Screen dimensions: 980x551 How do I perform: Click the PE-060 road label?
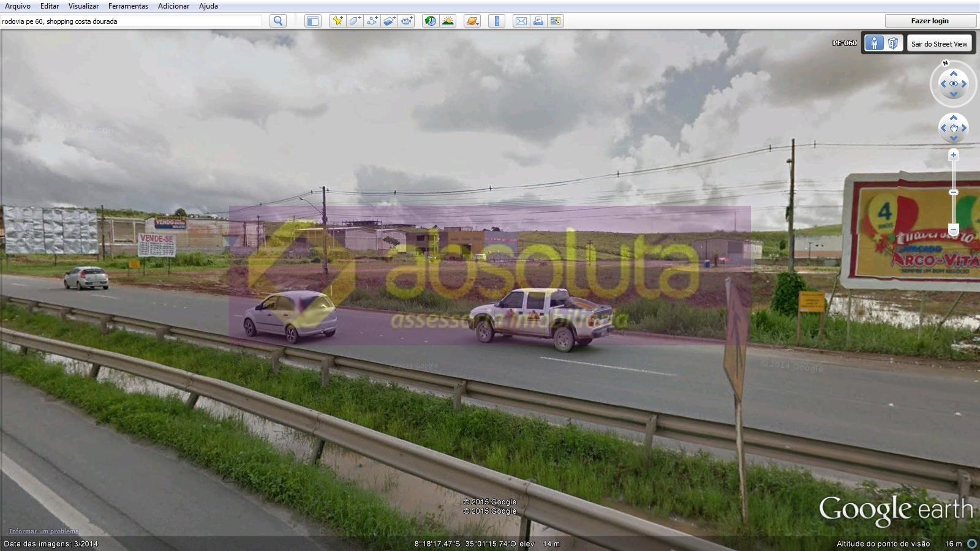pyautogui.click(x=845, y=43)
